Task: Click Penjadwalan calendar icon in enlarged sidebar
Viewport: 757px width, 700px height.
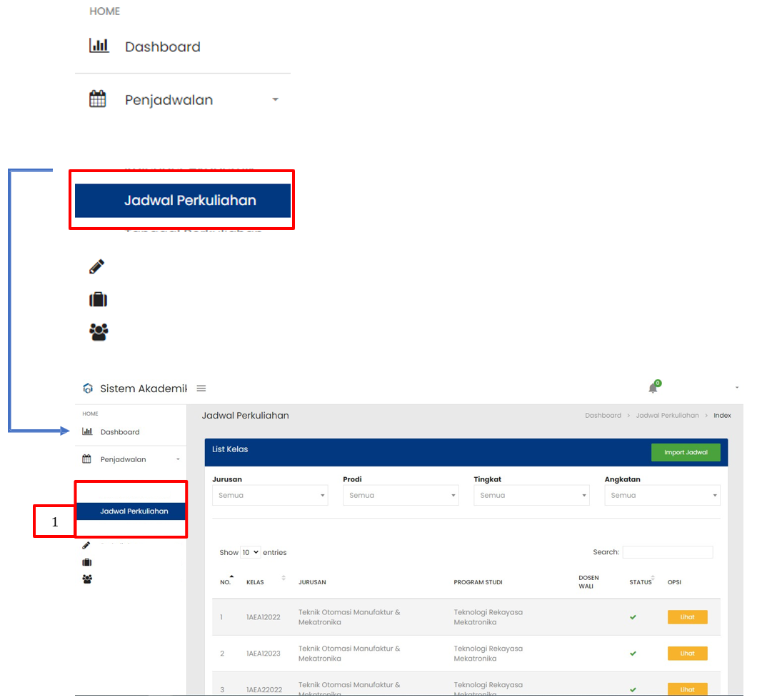Action: [x=98, y=99]
